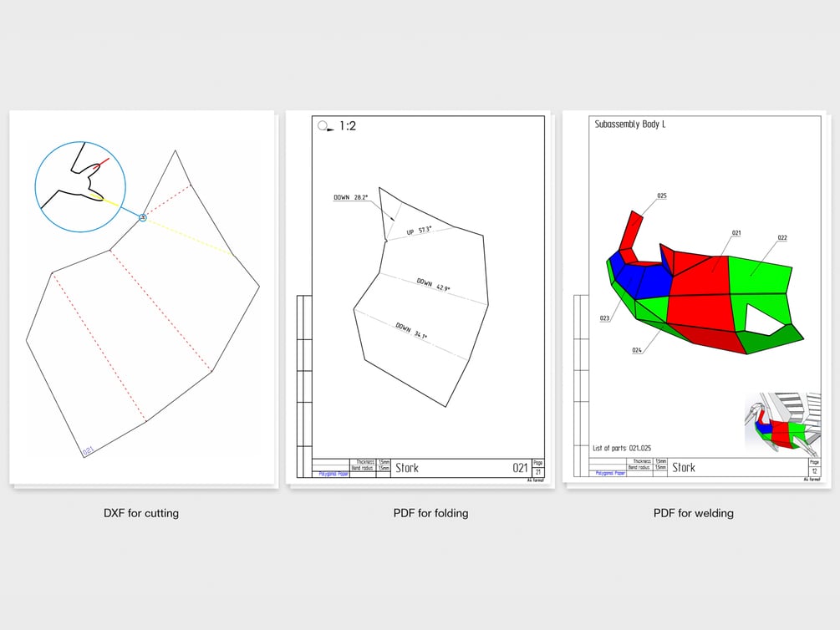The width and height of the screenshot is (840, 630).
Task: Click 'List of parts: 021..025' text
Action: [x=622, y=448]
